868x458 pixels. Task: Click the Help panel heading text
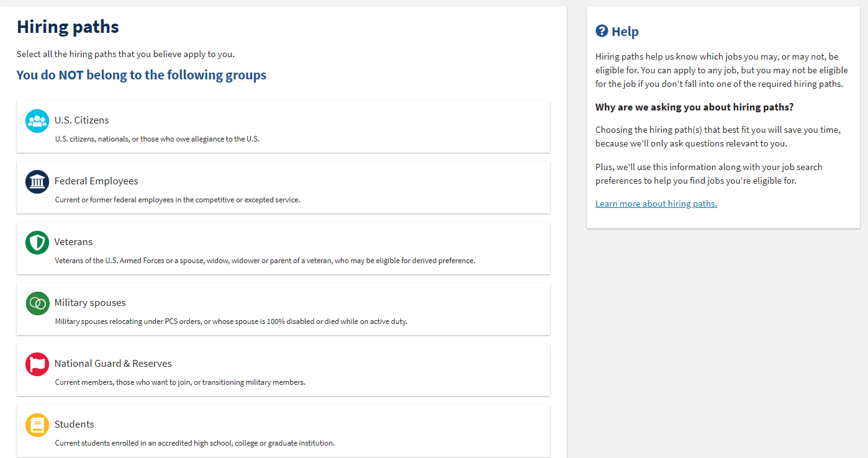(625, 32)
